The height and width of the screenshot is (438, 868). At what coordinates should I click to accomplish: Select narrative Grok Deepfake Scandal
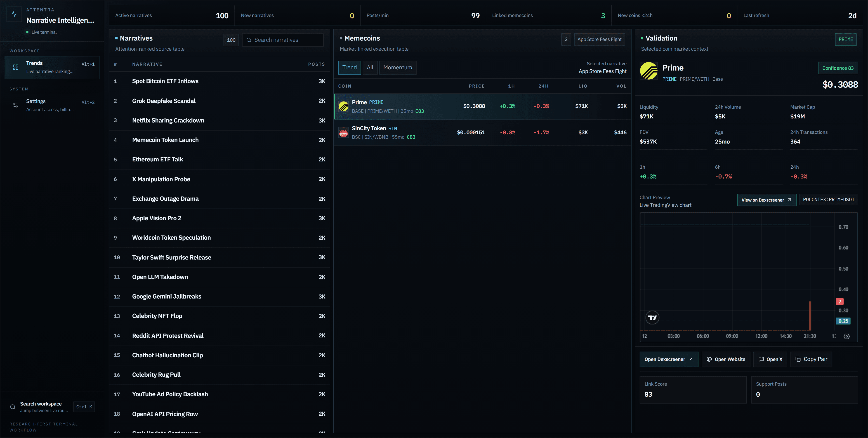[219, 101]
